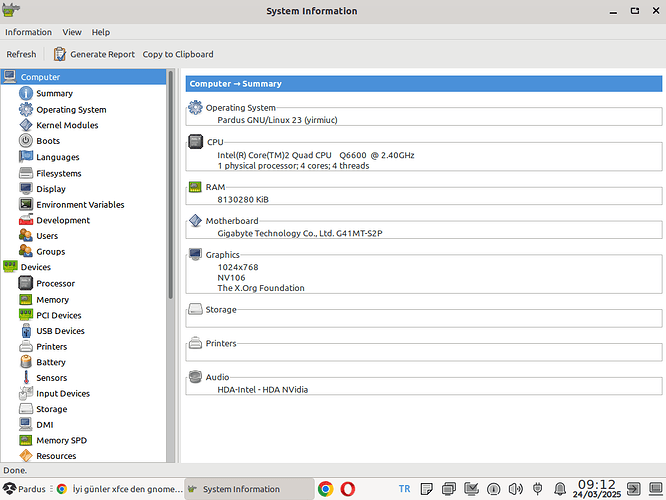666x500 pixels.
Task: Click the Operating System section icon in summary
Action: click(x=195, y=107)
